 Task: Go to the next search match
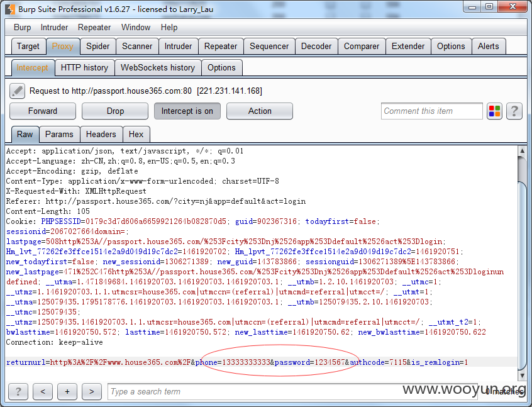coord(92,391)
